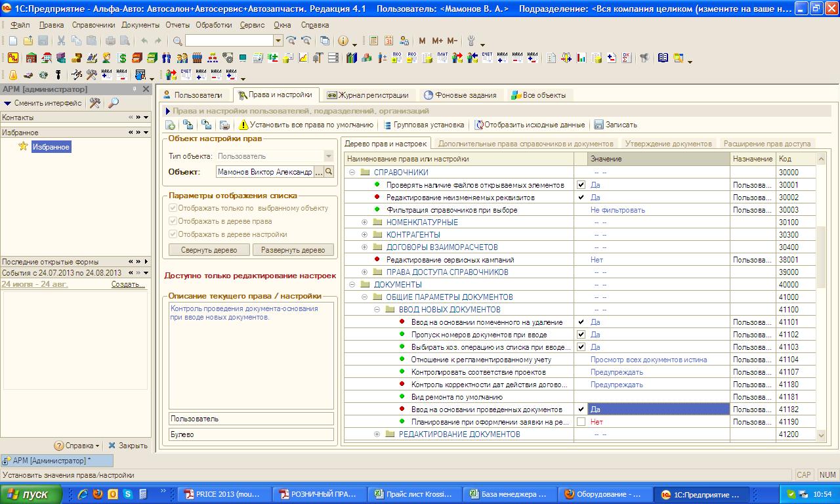Click the Создать... link in events panel

tap(128, 284)
